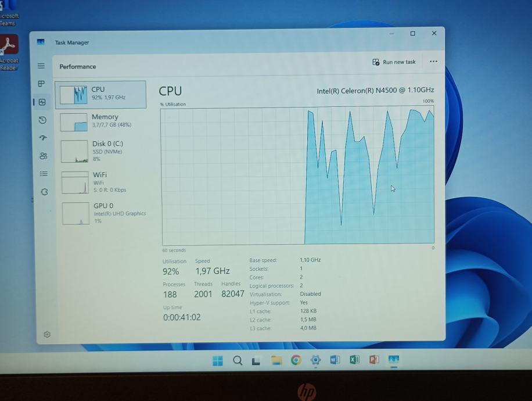Close the Task Manager window
This screenshot has height=401, width=532.
[434, 33]
